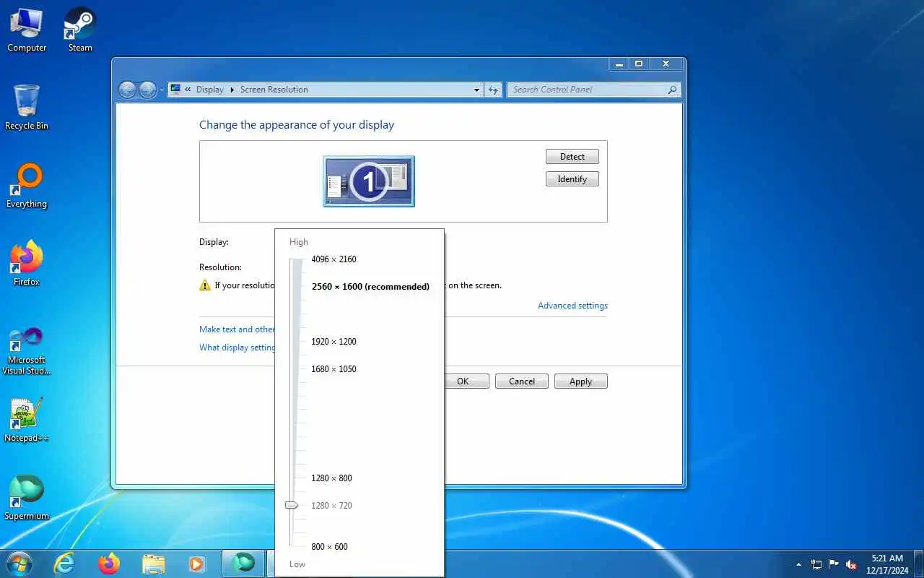Select the Notepad++ desktop shortcut
924x578 pixels.
tap(27, 420)
